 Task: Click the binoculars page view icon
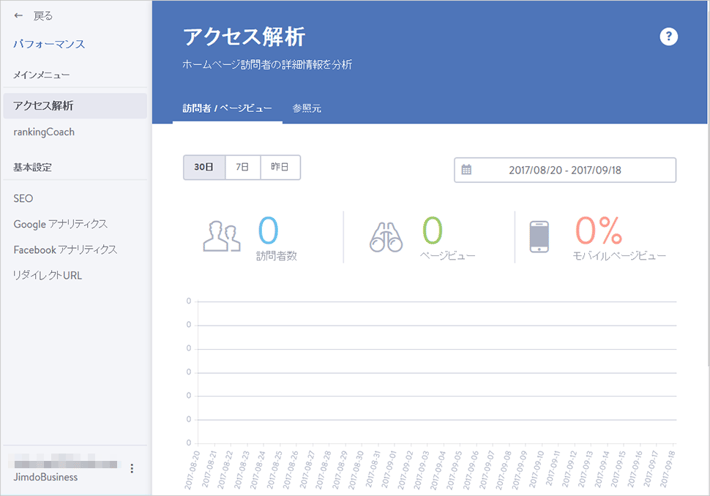387,236
